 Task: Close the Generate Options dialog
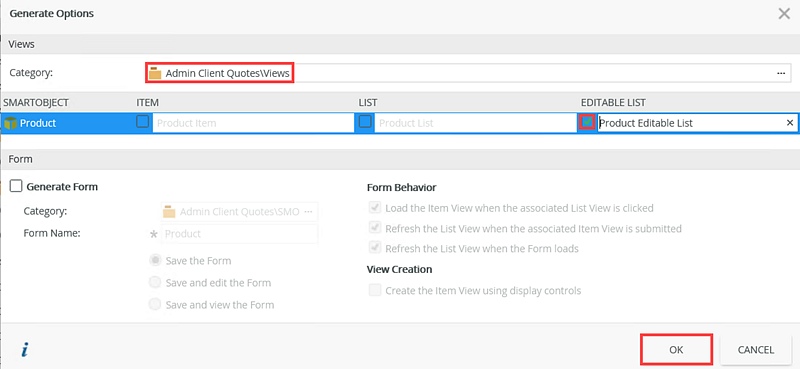click(784, 14)
